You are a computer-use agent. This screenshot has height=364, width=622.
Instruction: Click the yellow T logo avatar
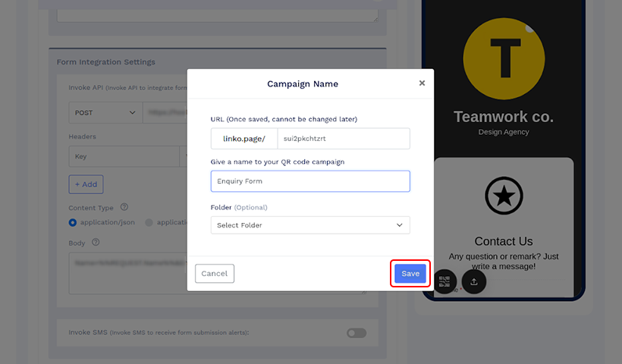504,58
